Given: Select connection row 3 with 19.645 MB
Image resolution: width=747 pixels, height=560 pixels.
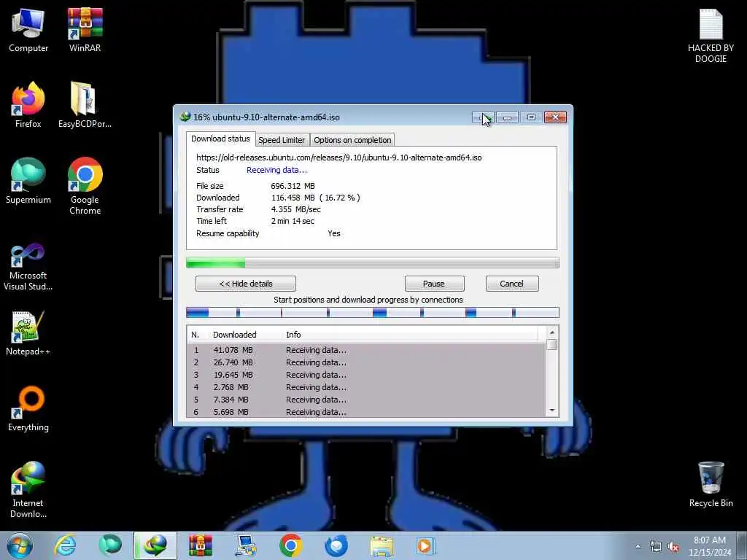Looking at the screenshot, I should click(366, 375).
